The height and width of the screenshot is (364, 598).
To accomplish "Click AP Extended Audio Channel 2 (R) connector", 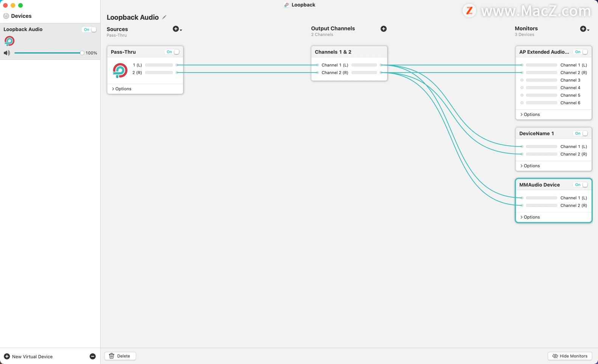I will tap(522, 72).
